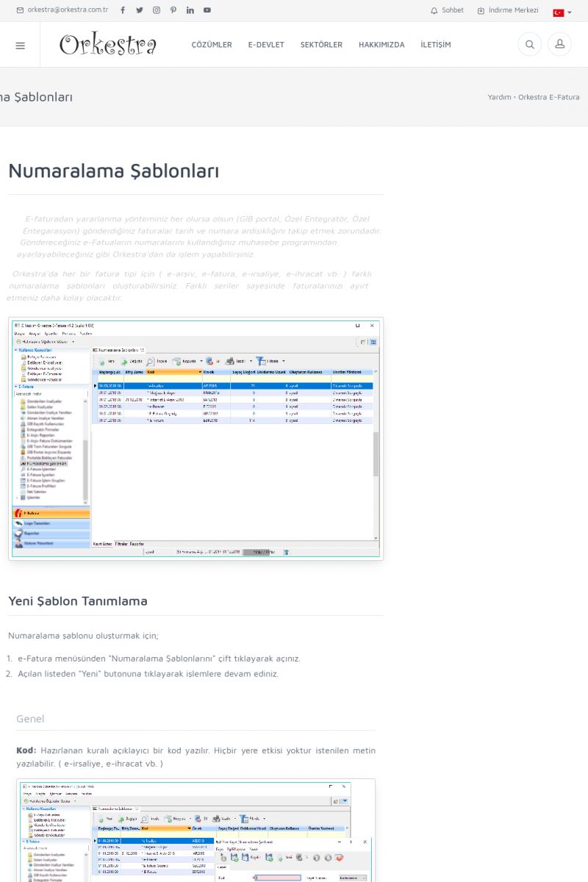Open the Sohbet chat link

(x=447, y=10)
